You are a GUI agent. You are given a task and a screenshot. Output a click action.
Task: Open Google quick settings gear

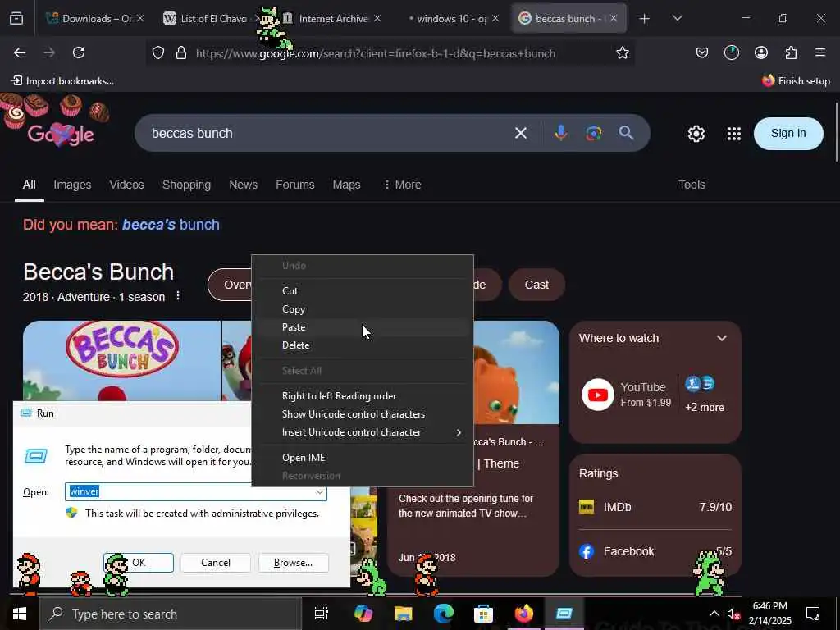(x=696, y=134)
